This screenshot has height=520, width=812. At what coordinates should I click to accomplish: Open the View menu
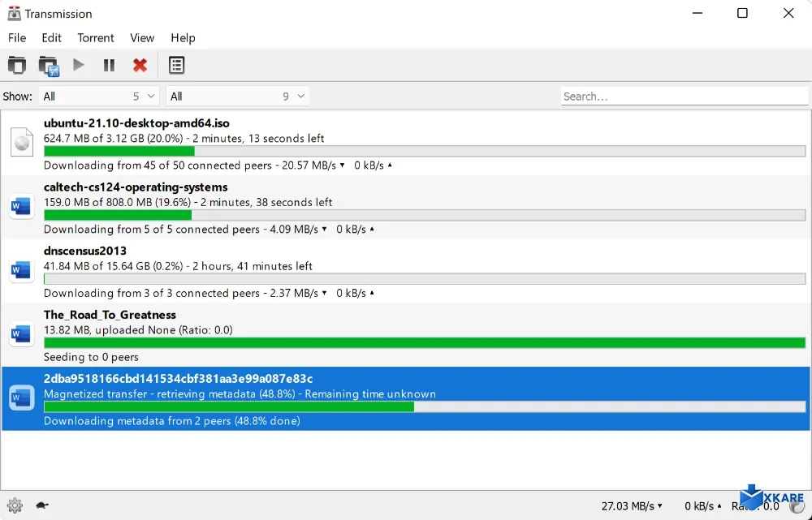point(142,38)
